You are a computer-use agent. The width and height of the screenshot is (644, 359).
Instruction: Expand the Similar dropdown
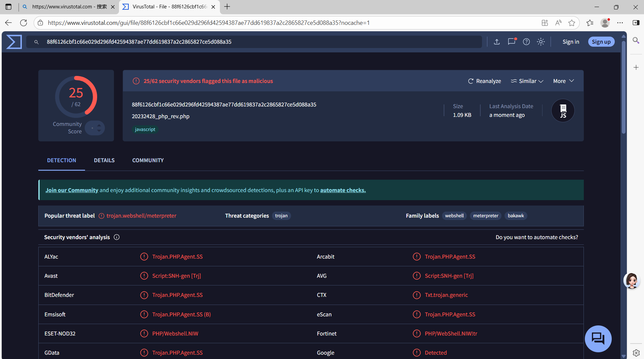(x=527, y=81)
